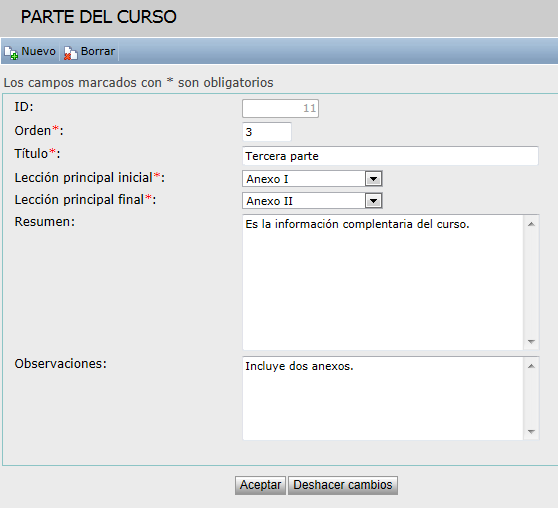Open the Lección principal final dropdown arrow
The width and height of the screenshot is (558, 508).
point(373,201)
